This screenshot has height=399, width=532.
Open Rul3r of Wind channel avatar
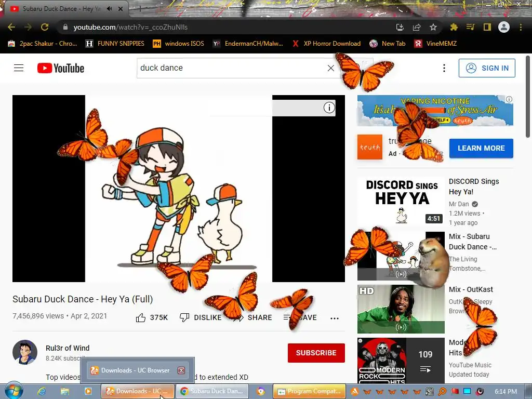coord(25,352)
